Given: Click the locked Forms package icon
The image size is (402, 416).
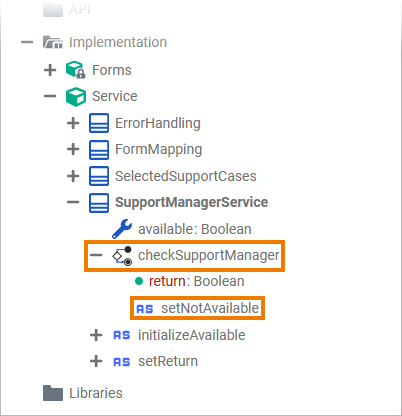Looking at the screenshot, I should (76, 70).
